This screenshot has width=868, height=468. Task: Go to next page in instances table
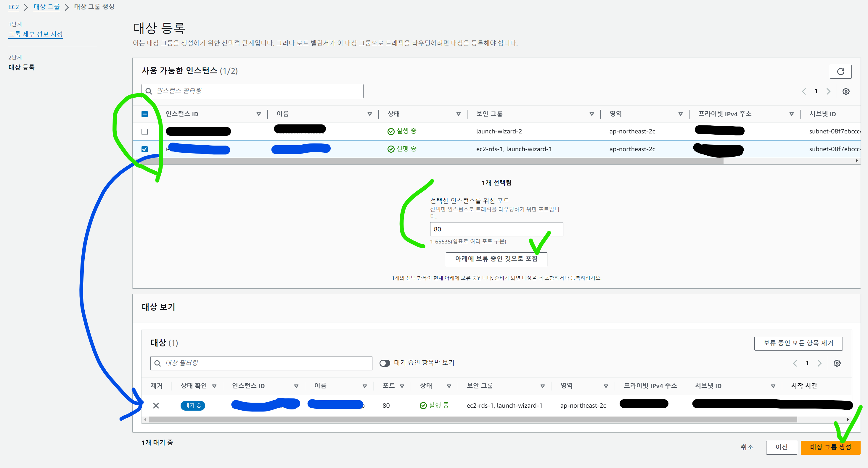coord(828,91)
